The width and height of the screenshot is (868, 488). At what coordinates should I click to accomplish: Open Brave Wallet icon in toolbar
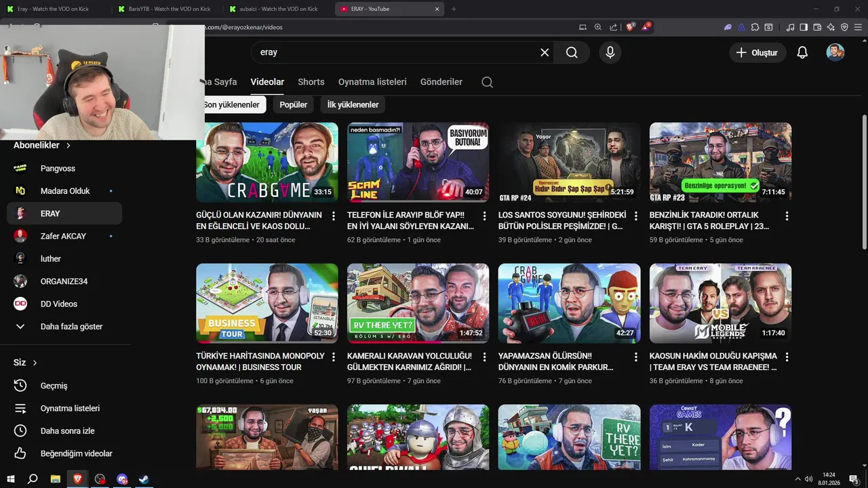pos(817,27)
